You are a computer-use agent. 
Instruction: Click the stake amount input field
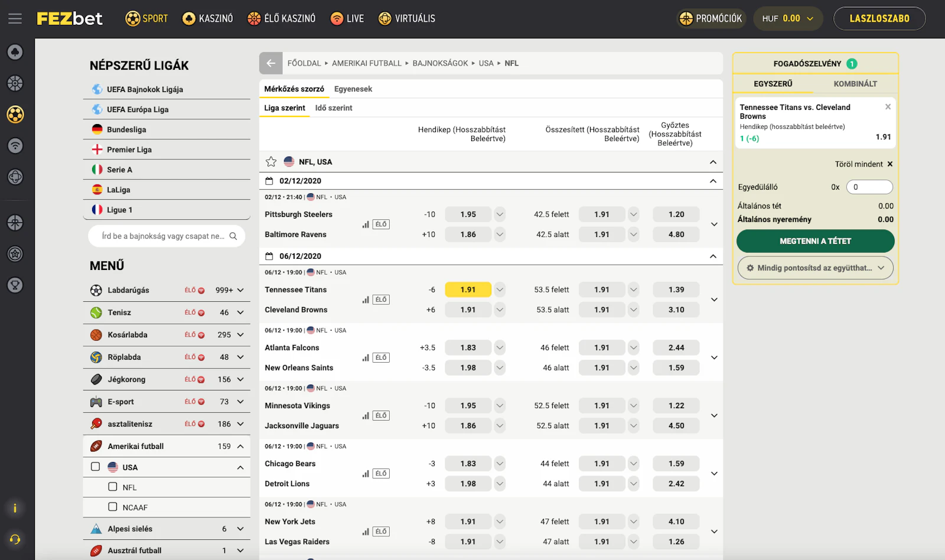(869, 187)
